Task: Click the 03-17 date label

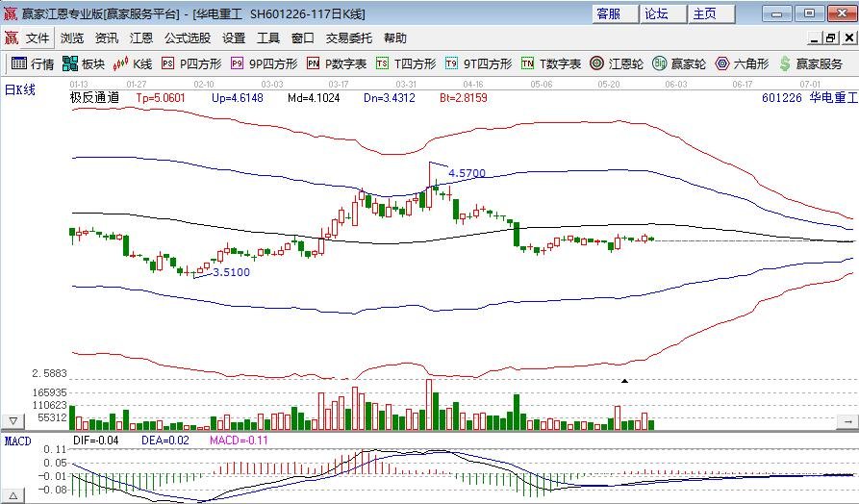Action: click(x=339, y=85)
